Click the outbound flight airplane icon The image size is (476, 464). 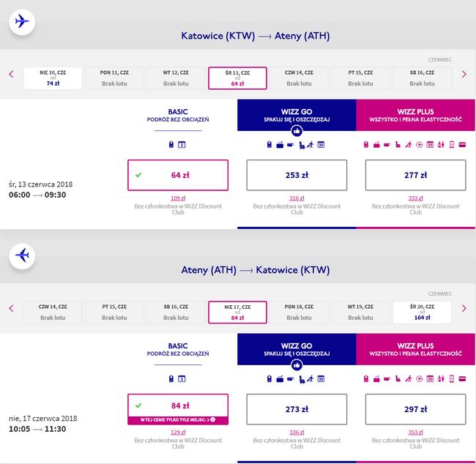(22, 22)
